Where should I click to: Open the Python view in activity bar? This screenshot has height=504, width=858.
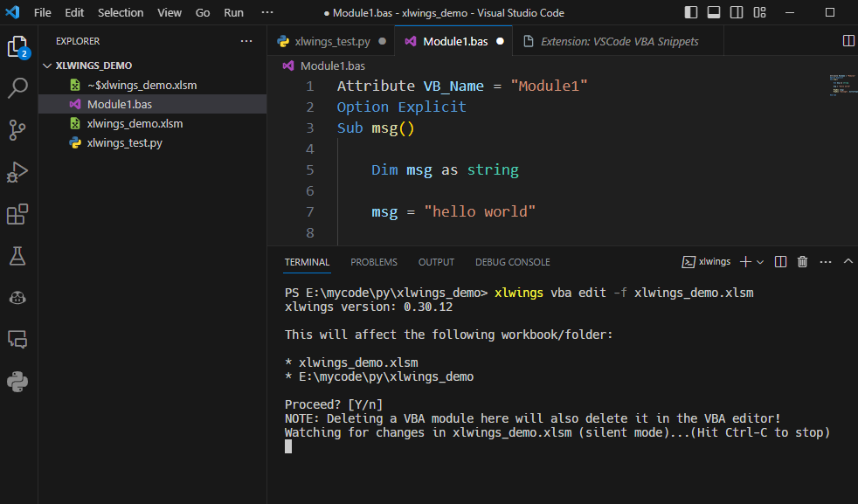pos(17,382)
